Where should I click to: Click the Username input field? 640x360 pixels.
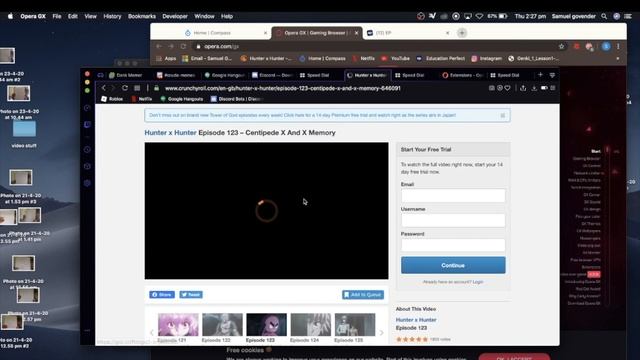453,220
